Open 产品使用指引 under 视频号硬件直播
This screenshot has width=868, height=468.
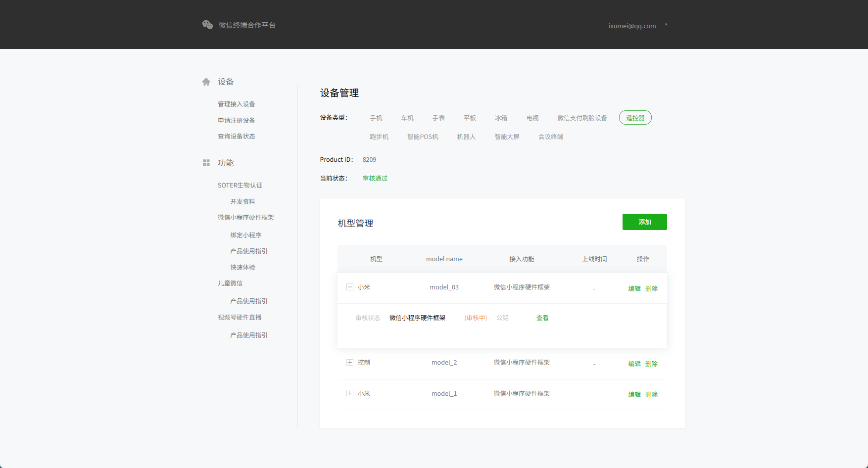pos(249,335)
